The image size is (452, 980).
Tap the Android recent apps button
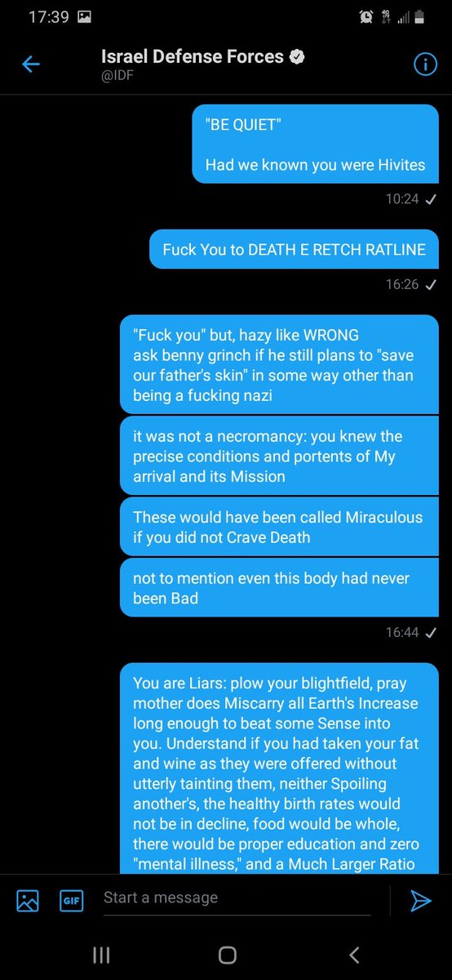tap(101, 955)
